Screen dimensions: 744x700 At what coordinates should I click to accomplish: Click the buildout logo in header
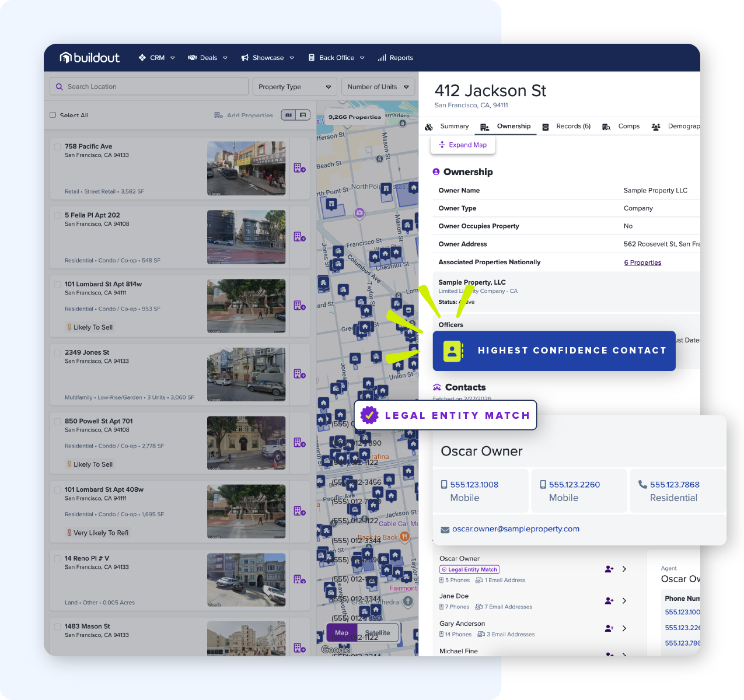[90, 58]
